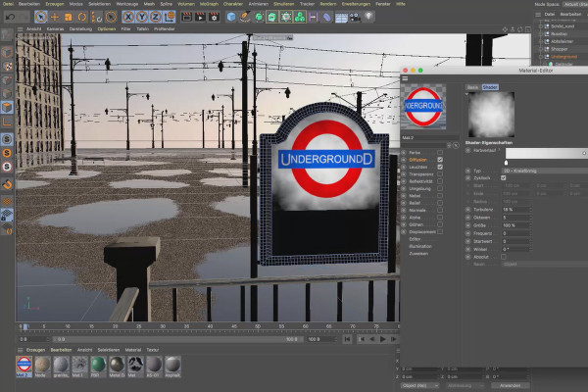Check the Absolut option
Image resolution: width=588 pixels, height=392 pixels.
coord(504,257)
